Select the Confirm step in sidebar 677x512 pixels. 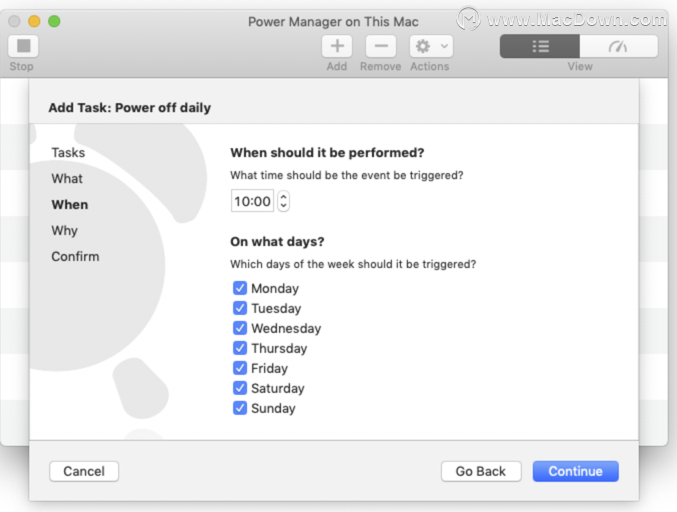(75, 256)
